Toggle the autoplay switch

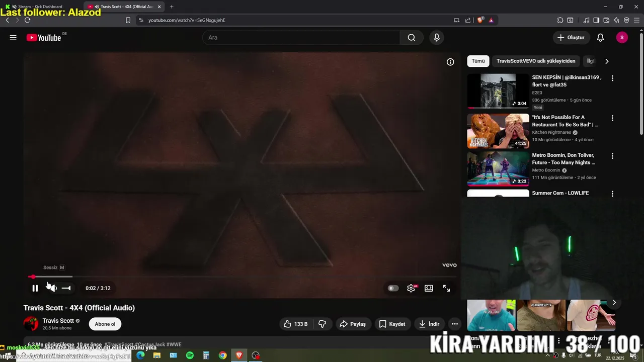coord(393,288)
